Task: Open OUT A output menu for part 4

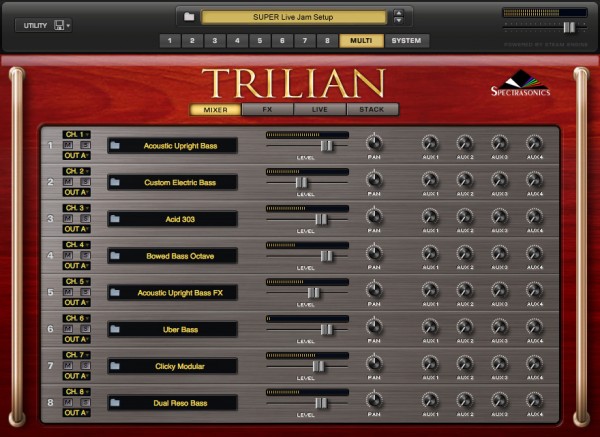Action: click(x=77, y=266)
